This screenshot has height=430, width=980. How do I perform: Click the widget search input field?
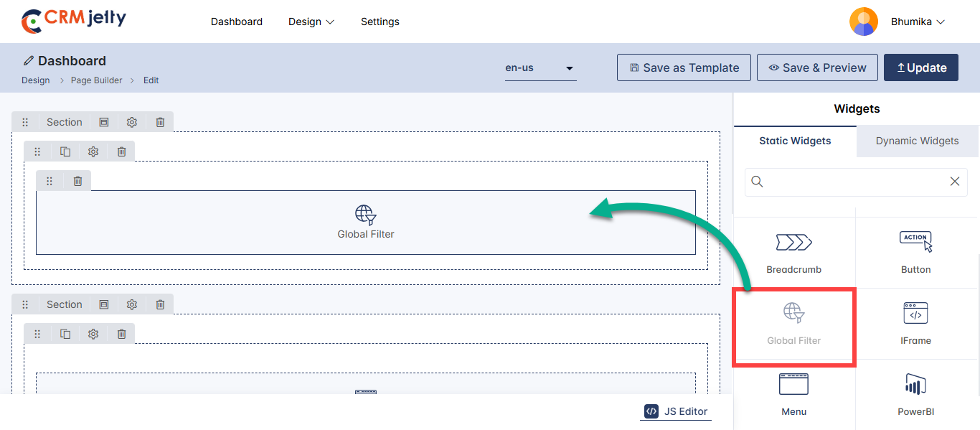[x=854, y=182]
